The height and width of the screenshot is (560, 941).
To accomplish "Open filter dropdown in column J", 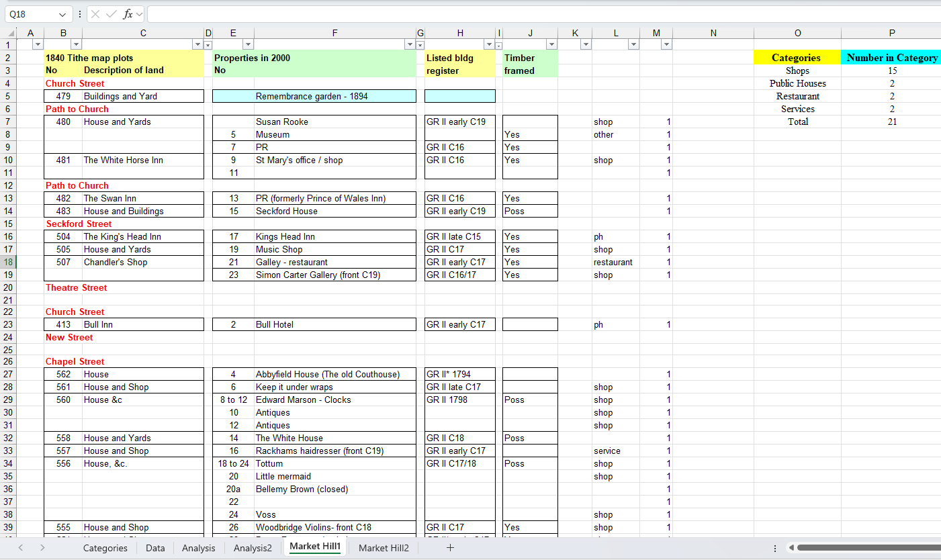I will click(x=551, y=44).
